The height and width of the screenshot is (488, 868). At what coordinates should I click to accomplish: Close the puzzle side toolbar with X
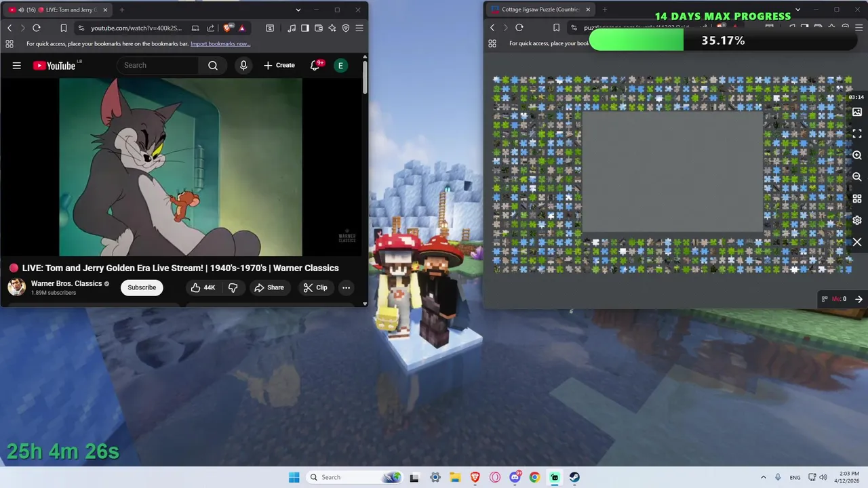(x=857, y=242)
